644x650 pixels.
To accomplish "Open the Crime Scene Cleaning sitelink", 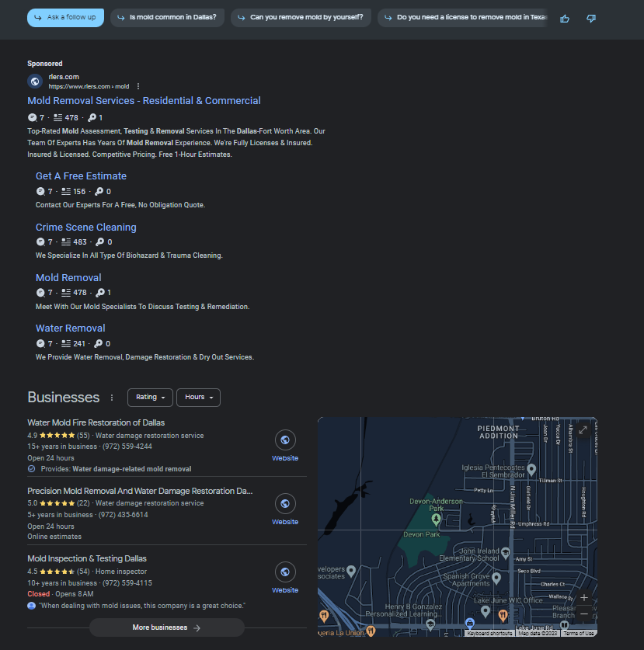I will [x=85, y=228].
